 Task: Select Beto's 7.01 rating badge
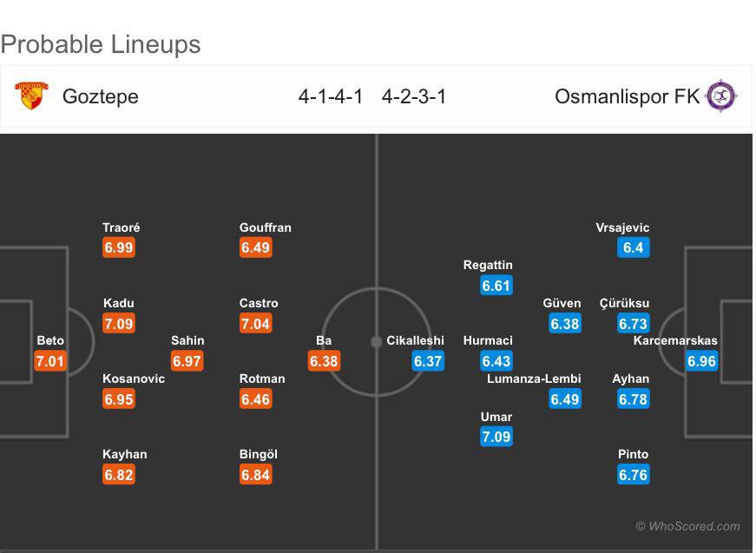[49, 361]
